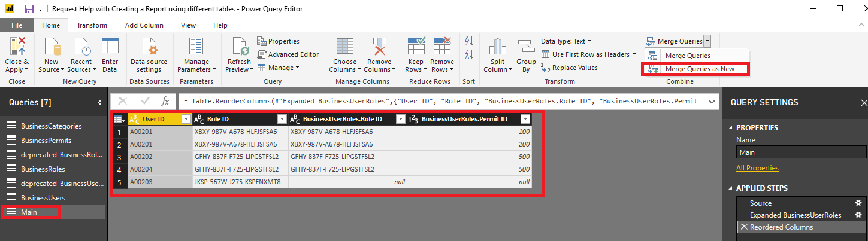
Task: Collapse the Queries pane
Action: [x=100, y=102]
